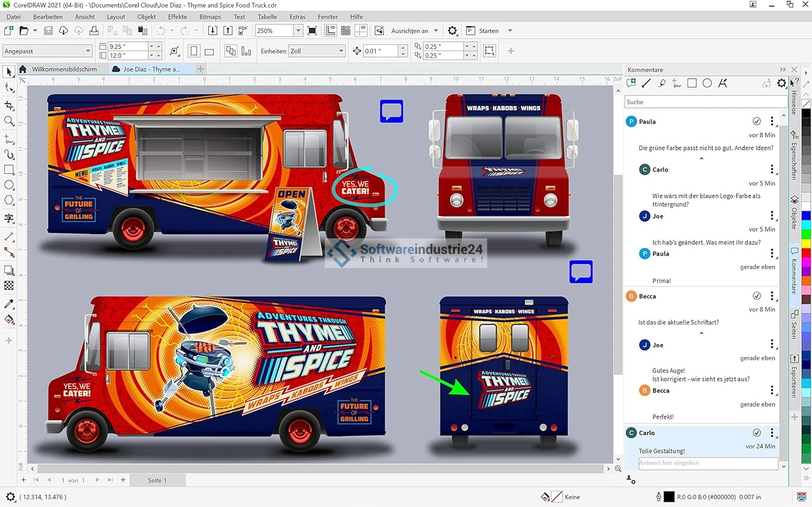
Task: Mark Paula's comment thread as resolved
Action: click(757, 121)
